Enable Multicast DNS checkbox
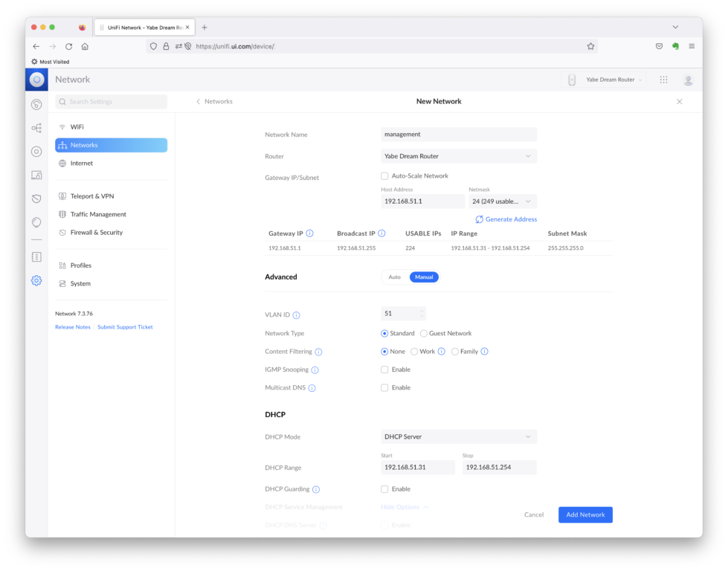Viewport: 728px width, 571px height. 384,387
